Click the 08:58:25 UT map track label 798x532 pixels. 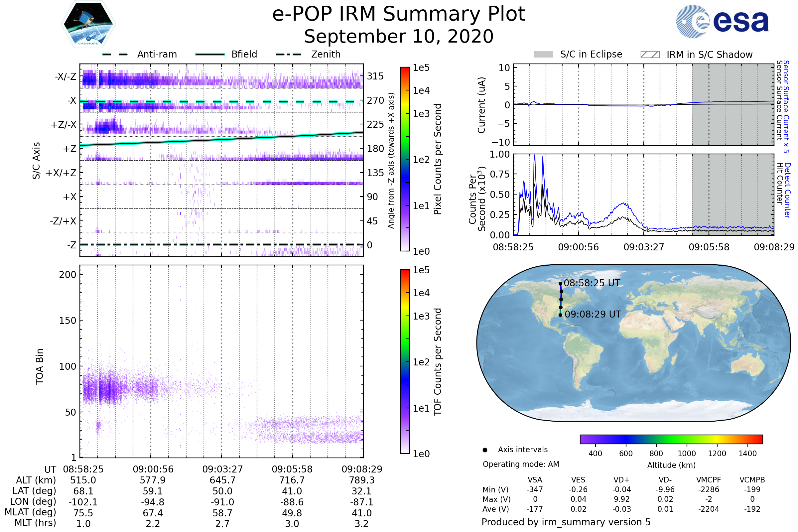[x=592, y=283]
